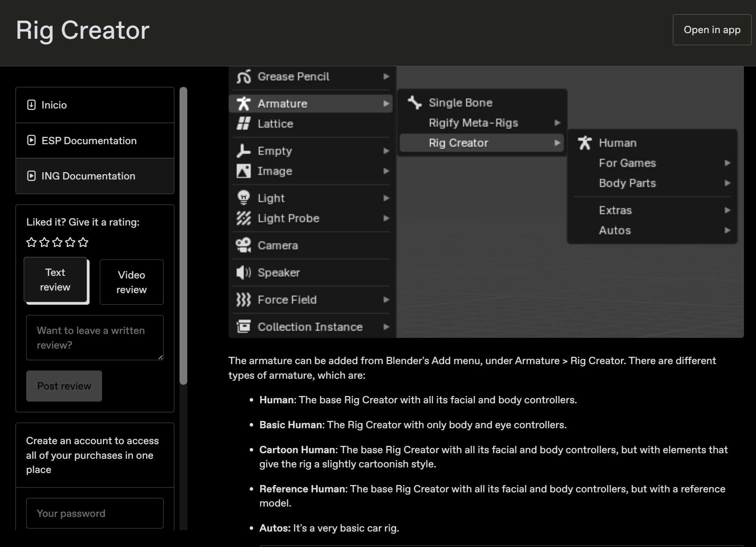Click the ESP Documentation play icon
This screenshot has width=756, height=547.
(x=31, y=140)
